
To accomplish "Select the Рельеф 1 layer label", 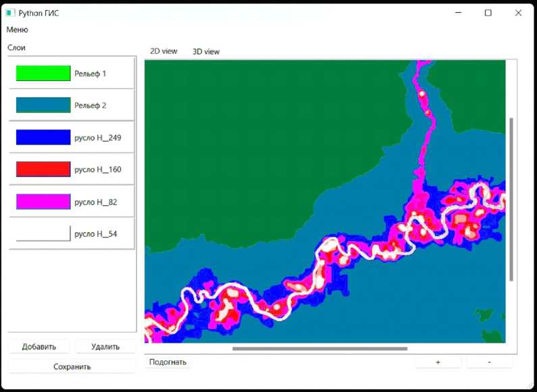I will coord(91,74).
